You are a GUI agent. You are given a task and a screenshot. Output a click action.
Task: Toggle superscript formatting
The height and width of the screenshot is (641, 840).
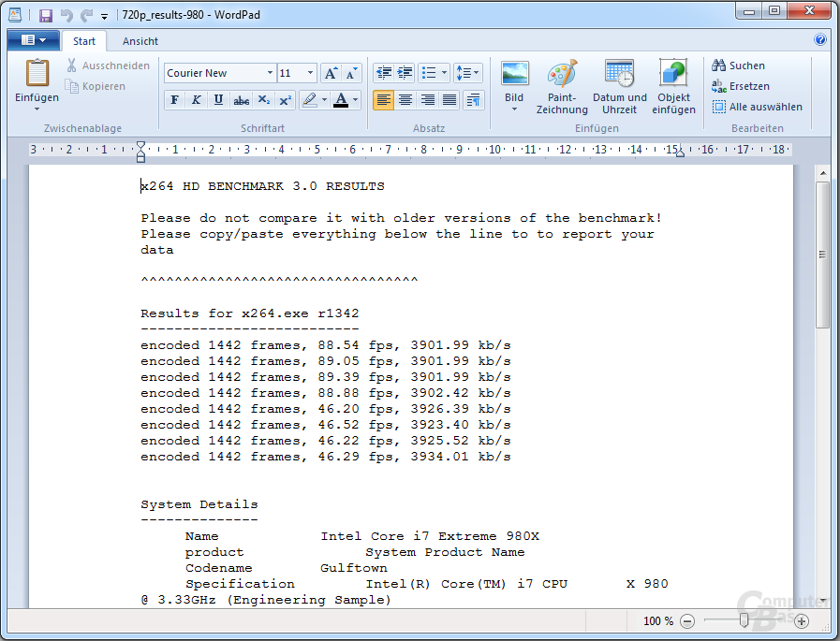[286, 99]
